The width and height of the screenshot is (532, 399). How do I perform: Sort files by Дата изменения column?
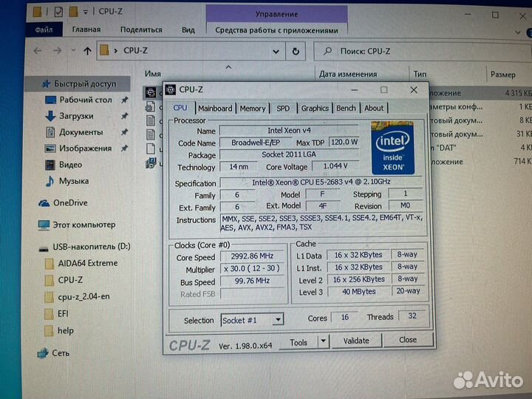tap(348, 74)
